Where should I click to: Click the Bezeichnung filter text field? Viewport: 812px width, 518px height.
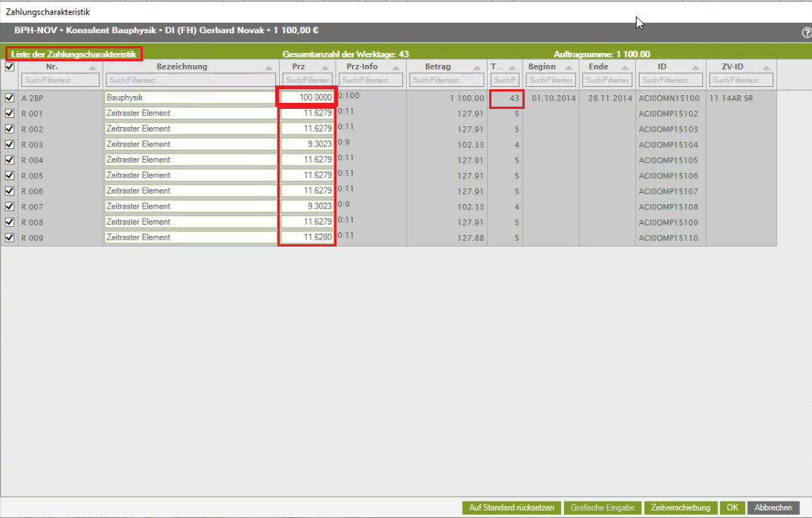pyautogui.click(x=190, y=80)
